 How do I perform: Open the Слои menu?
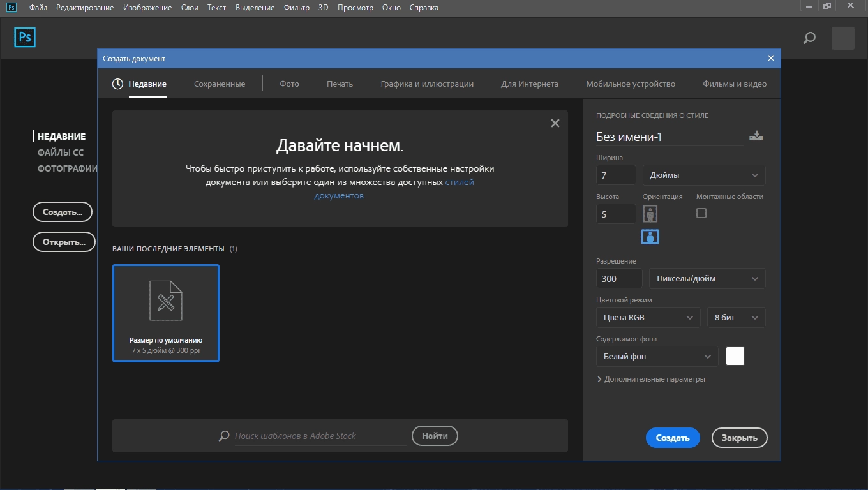coord(190,8)
